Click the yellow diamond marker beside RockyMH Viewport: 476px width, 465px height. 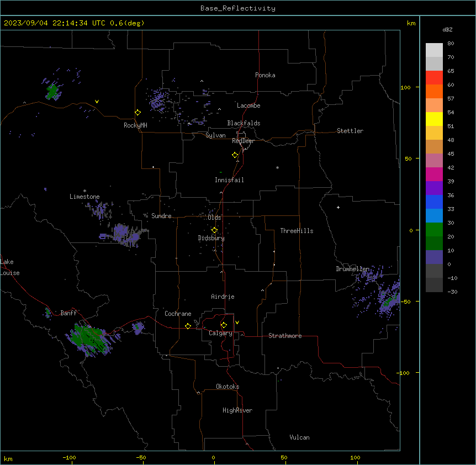pos(138,113)
